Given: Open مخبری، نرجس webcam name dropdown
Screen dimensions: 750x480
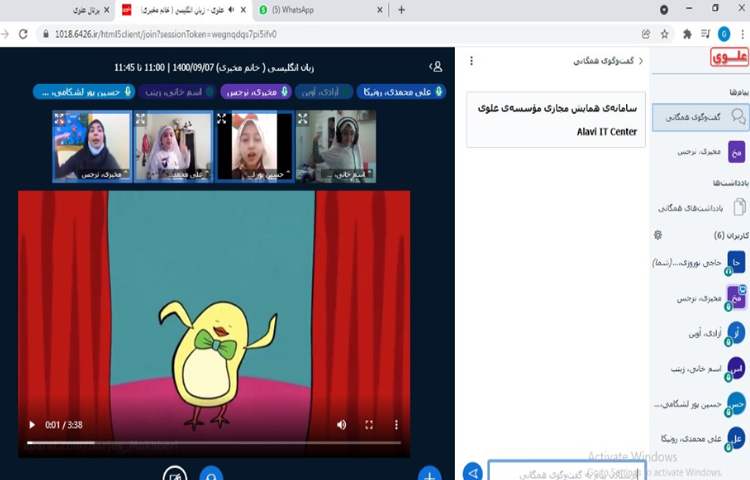Looking at the screenshot, I should [103, 175].
